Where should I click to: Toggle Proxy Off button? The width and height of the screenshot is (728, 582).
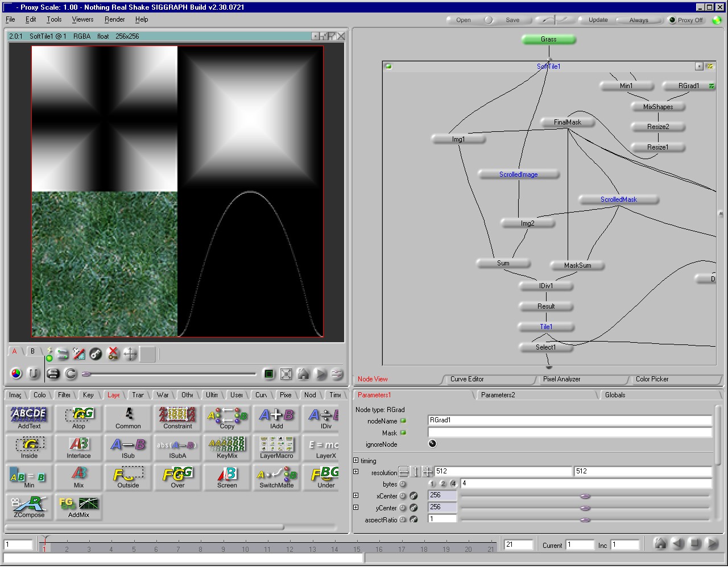[x=686, y=20]
